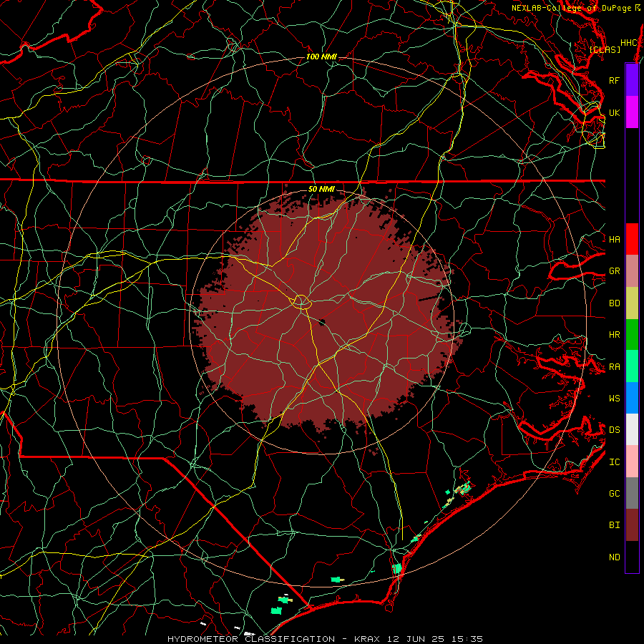Click the BD yellow-olive legend swatch
Viewport: 644px width, 644px height.
pos(632,303)
